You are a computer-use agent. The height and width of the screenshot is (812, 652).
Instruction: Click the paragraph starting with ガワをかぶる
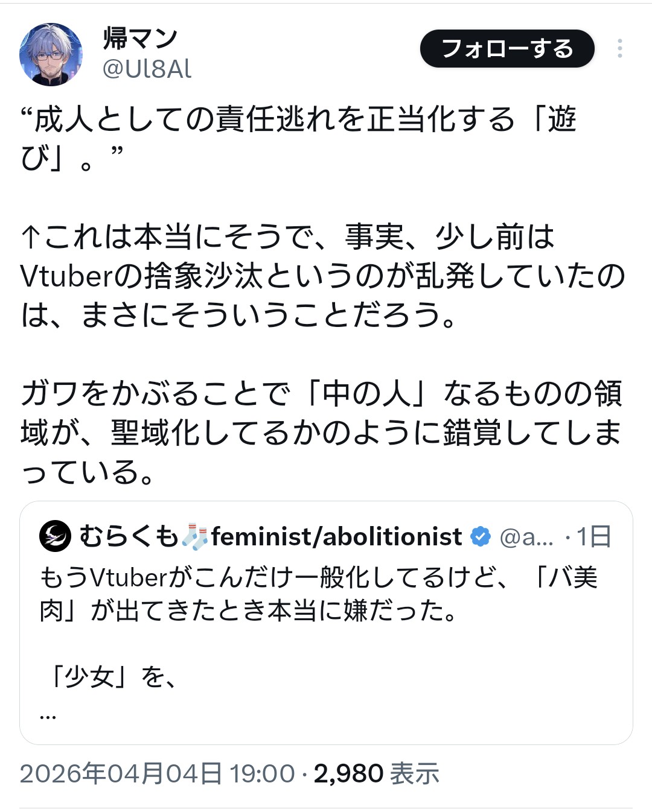[321, 433]
